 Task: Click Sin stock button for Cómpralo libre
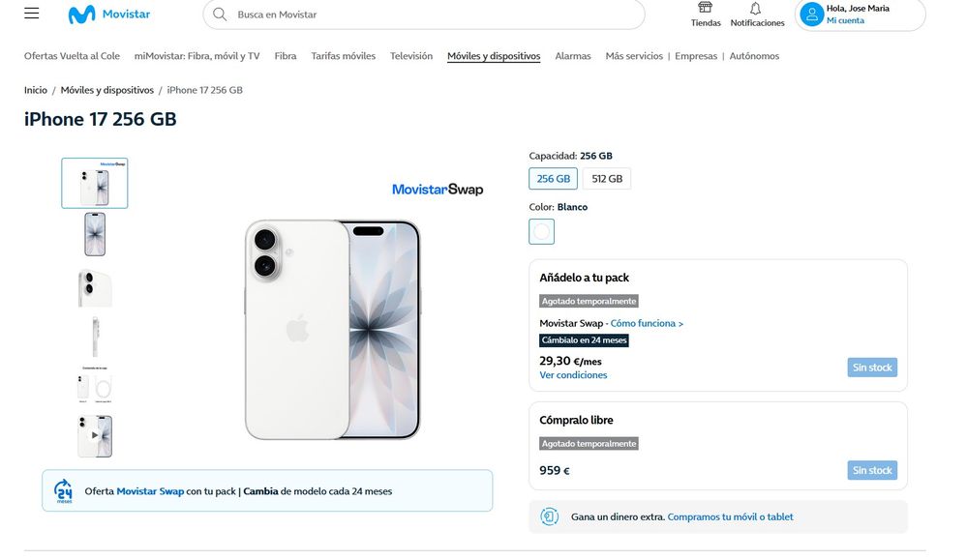pos(872,471)
